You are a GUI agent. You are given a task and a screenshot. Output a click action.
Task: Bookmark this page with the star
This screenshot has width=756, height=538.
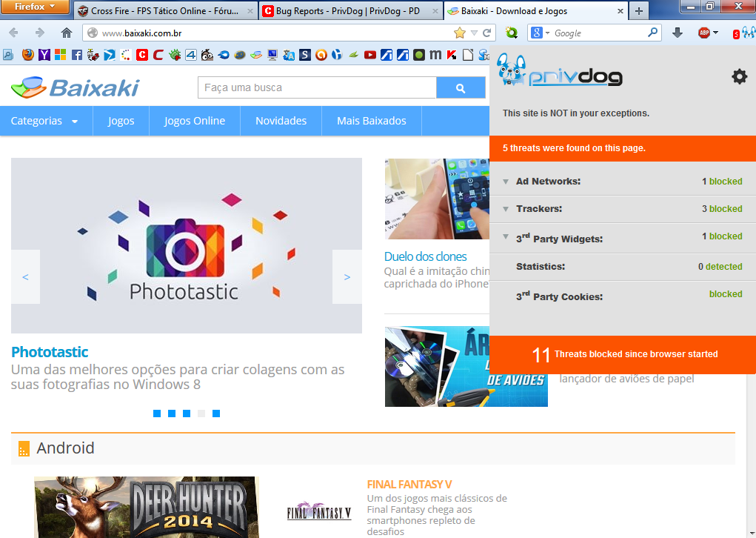(460, 33)
